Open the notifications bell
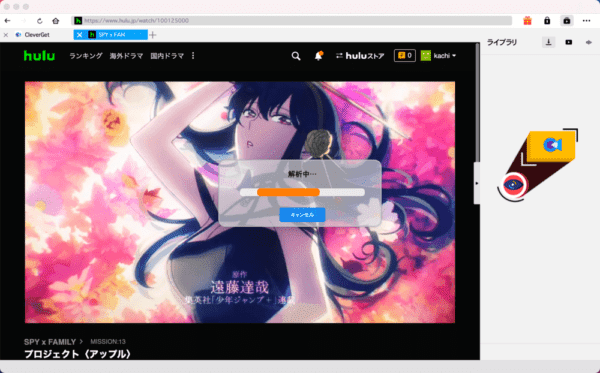The width and height of the screenshot is (600, 373). [318, 56]
